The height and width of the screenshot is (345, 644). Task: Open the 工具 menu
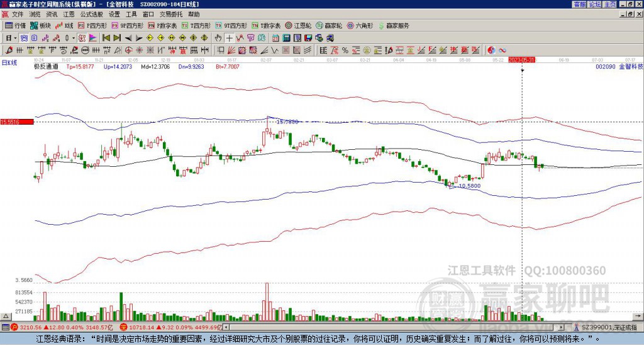pos(131,14)
